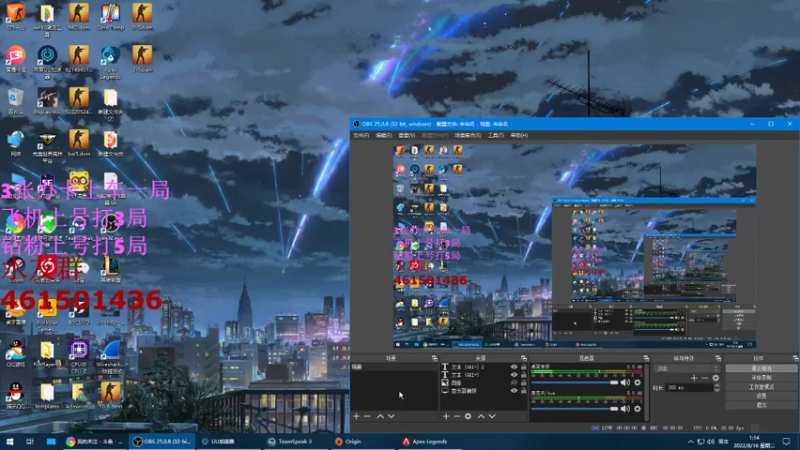Select the templates folder on the desktop
Viewport: 800px width, 450px height.
47,396
